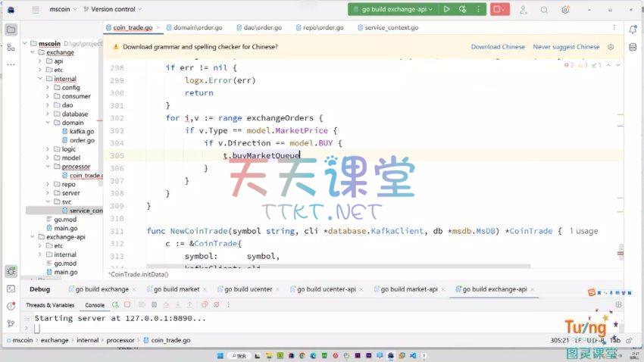
Task: Click the Rerun icon in Debug console toolbar
Action: point(116,304)
